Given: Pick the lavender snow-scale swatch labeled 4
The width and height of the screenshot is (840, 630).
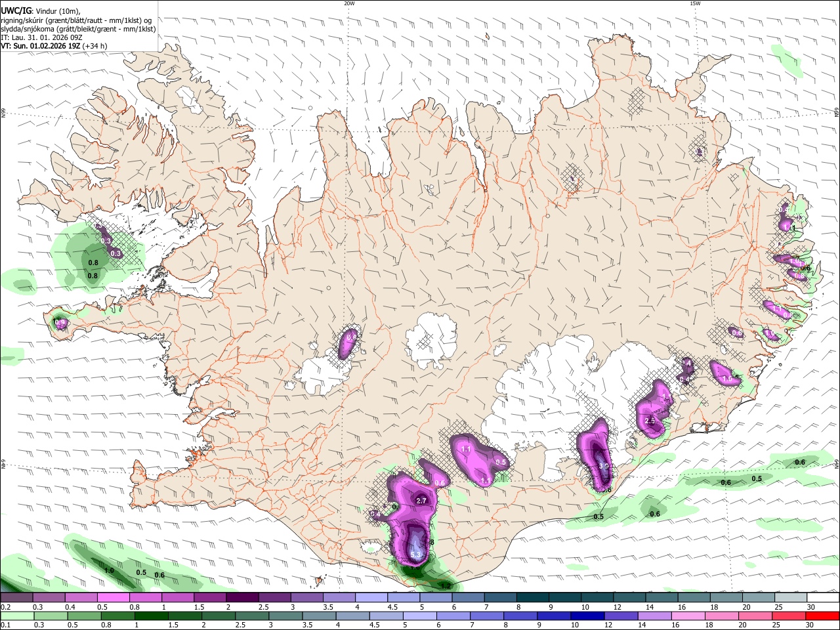Looking at the screenshot, I should tap(370, 597).
